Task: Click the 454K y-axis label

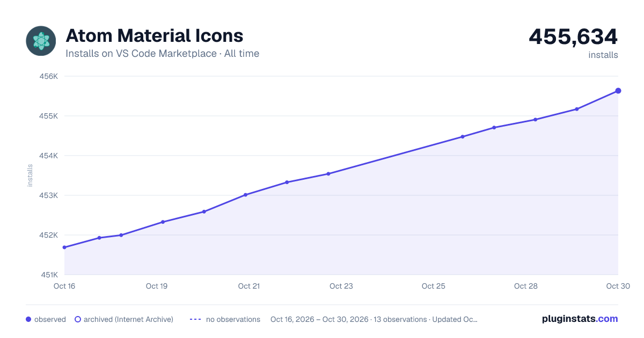Action: 49,156
